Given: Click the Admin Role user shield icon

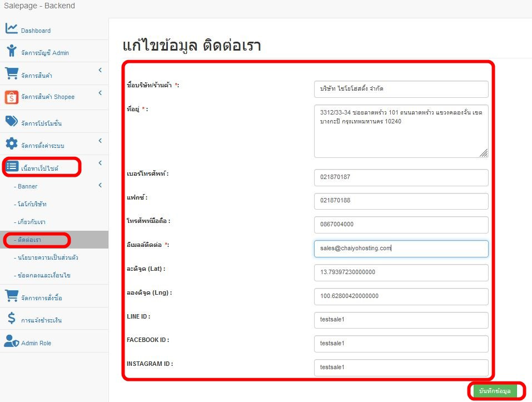Looking at the screenshot, I should [x=12, y=341].
